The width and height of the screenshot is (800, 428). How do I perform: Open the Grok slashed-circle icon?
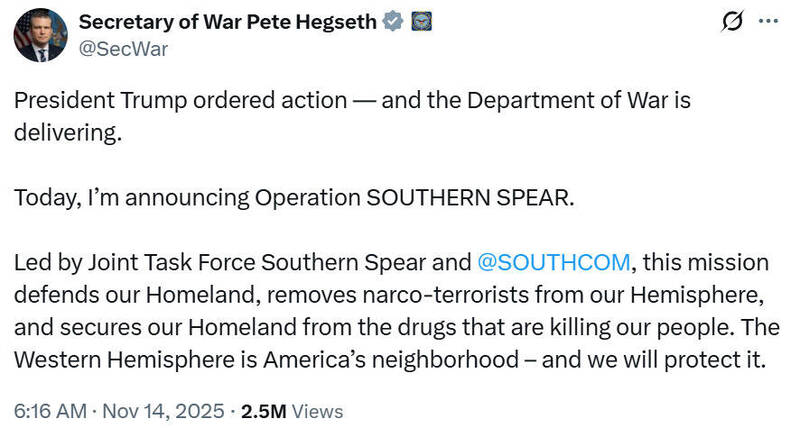click(731, 21)
